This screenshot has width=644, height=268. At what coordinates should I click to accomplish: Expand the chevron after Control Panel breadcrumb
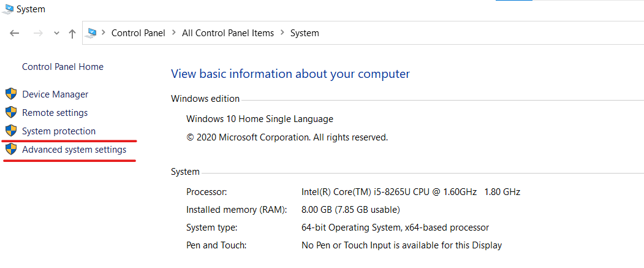(x=174, y=33)
